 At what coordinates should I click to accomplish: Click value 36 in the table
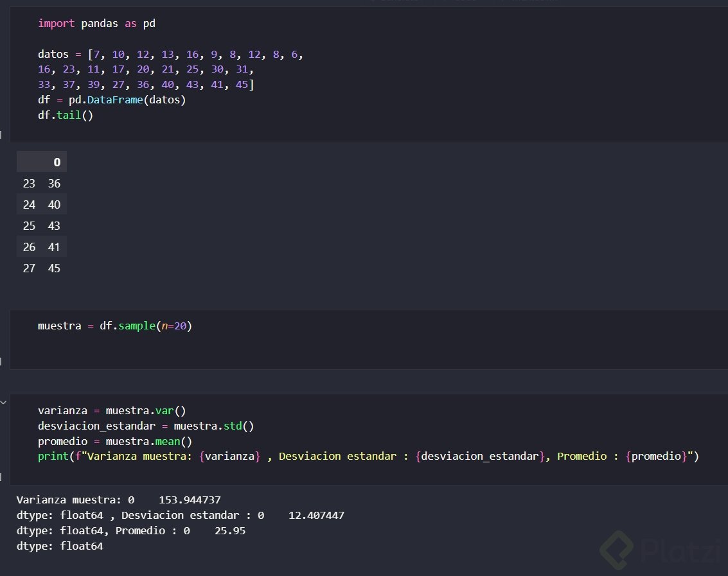tap(55, 184)
